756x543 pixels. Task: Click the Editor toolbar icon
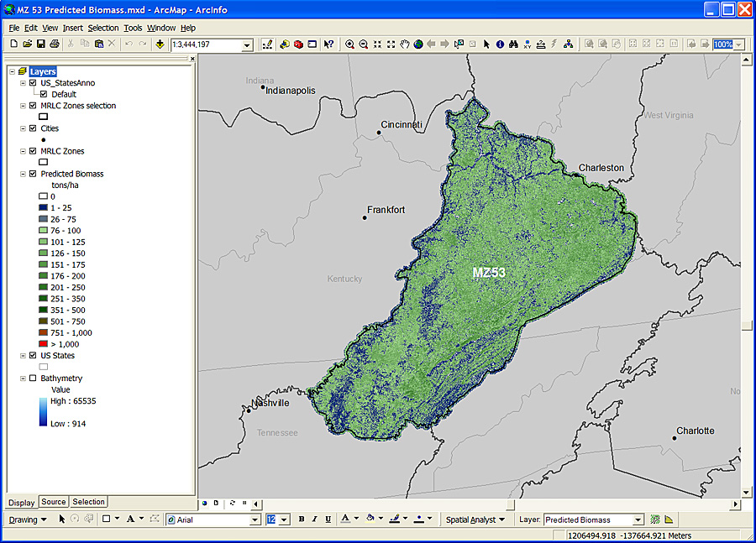pyautogui.click(x=267, y=44)
